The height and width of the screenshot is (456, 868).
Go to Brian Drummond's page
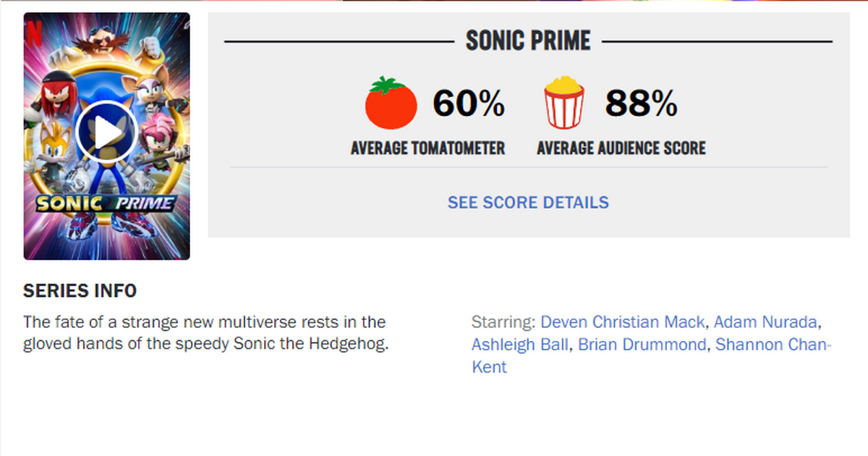(x=642, y=345)
